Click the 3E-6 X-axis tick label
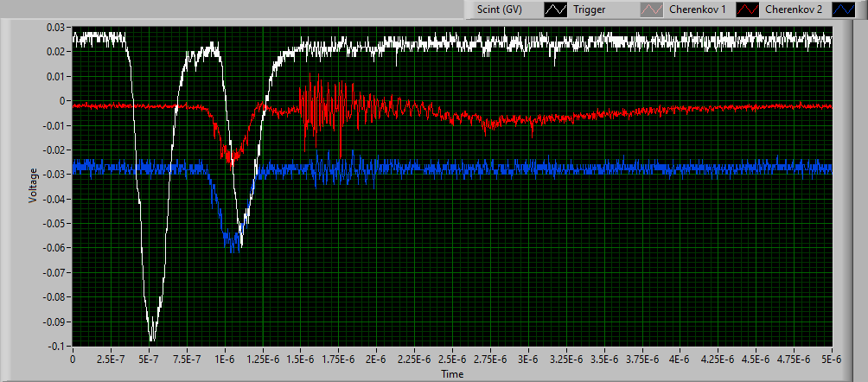This screenshot has width=868, height=382. tap(528, 359)
